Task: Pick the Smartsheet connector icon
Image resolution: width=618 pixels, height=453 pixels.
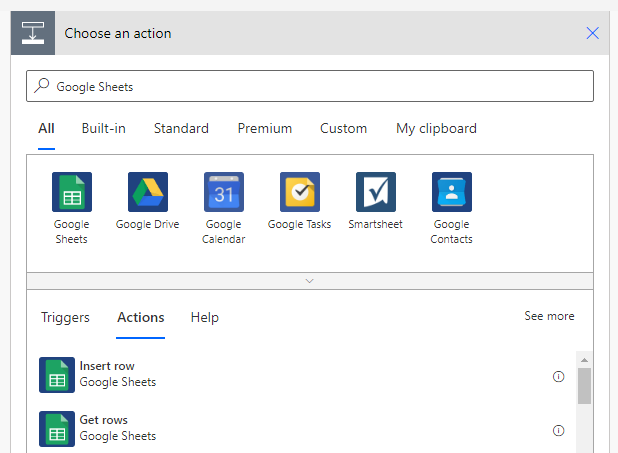Action: click(x=376, y=192)
